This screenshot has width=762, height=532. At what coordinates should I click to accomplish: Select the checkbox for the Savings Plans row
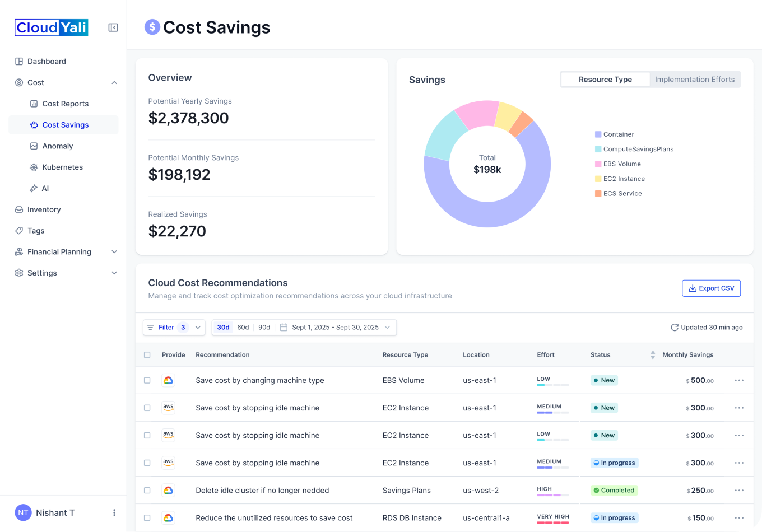(x=147, y=491)
